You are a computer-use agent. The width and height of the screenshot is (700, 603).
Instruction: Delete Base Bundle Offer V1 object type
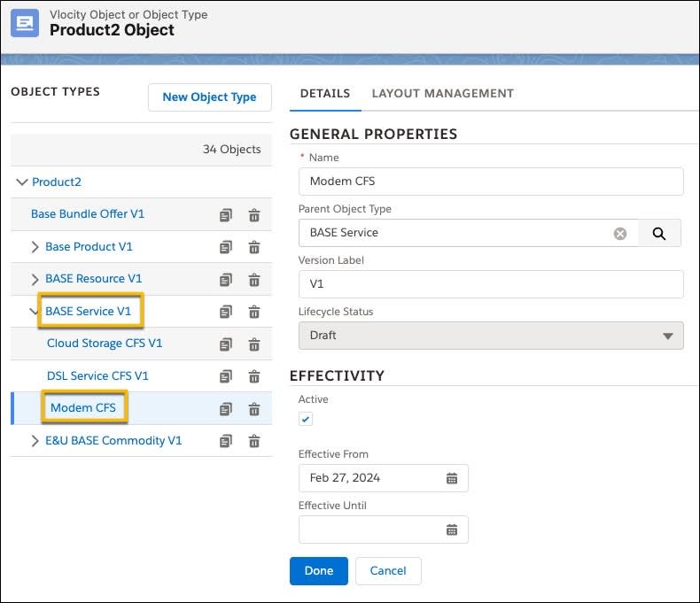254,215
